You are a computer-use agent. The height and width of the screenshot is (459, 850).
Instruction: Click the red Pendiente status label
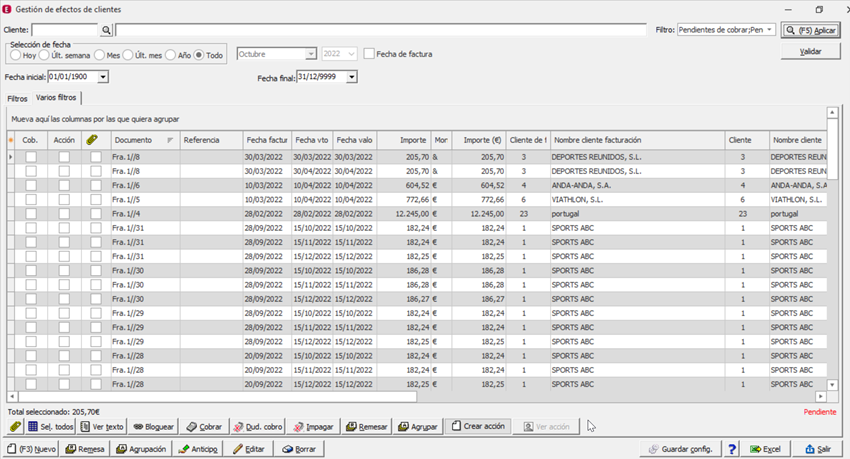(x=820, y=412)
